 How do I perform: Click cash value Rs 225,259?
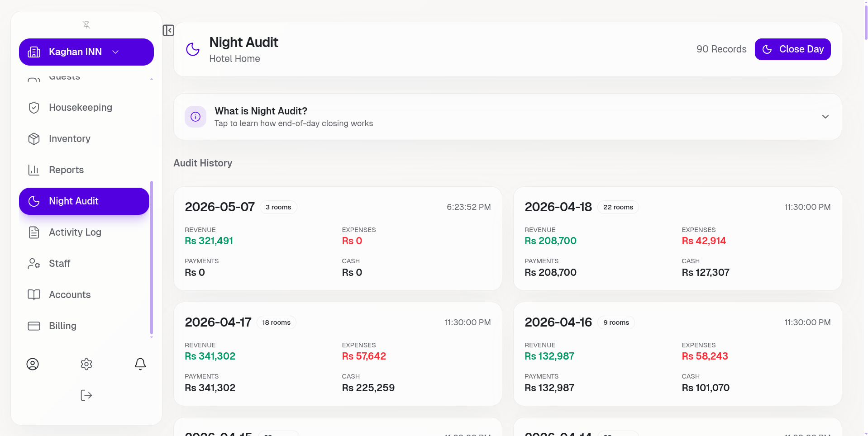point(368,388)
